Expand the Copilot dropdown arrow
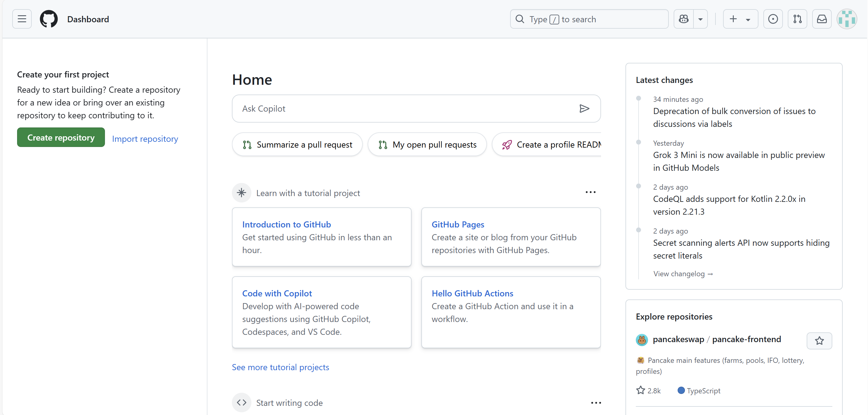 (701, 19)
